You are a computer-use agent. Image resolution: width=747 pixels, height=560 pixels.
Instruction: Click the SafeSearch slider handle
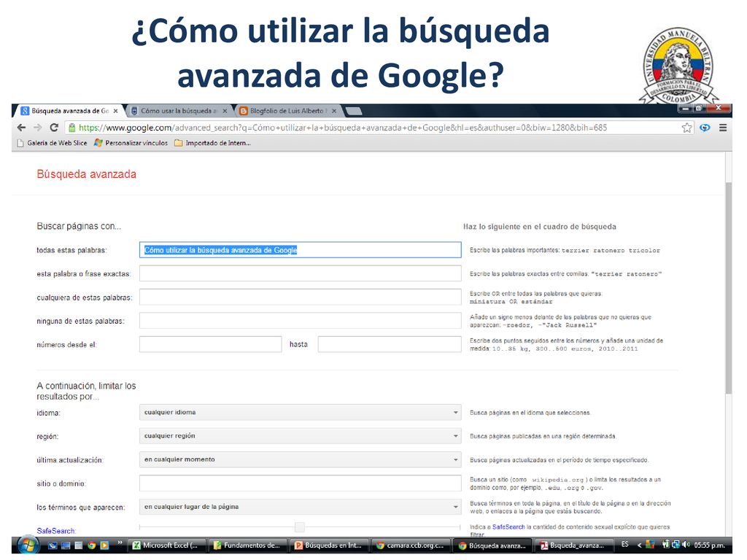coord(300,527)
